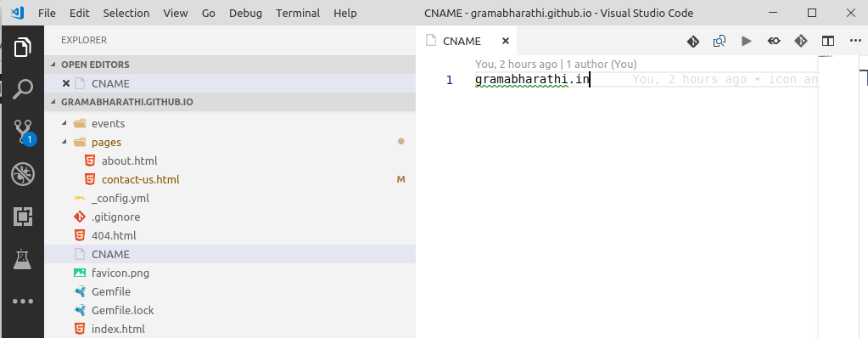Open Gemfile.lock file
The image size is (868, 338).
[230, 310]
